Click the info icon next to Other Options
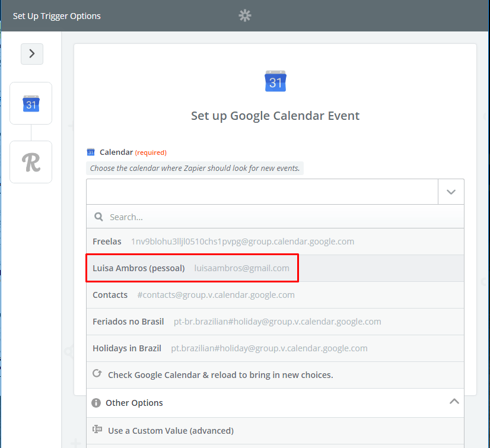490x448 pixels. (96, 403)
